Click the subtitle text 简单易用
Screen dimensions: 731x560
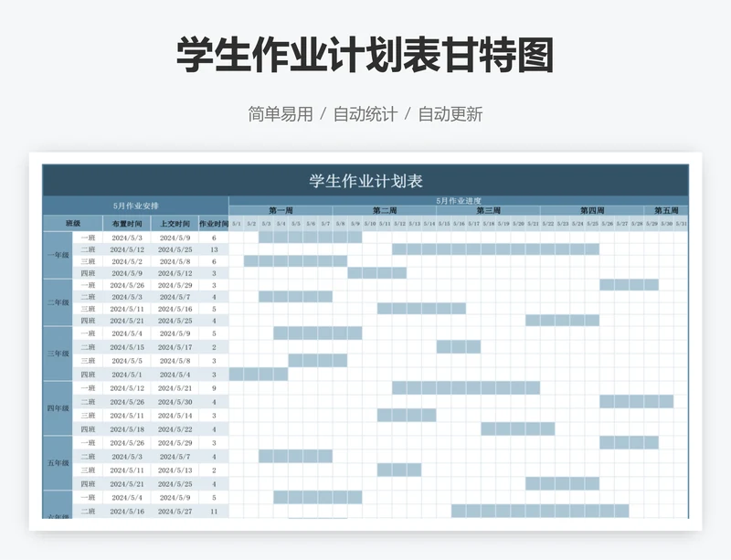[x=281, y=114]
